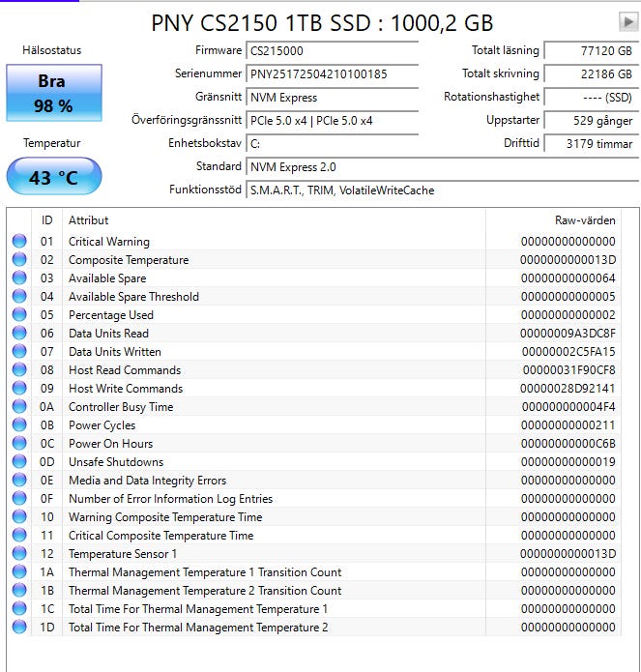Select the Composite Temperature attribute text
Screen dimensions: 641x672
129,260
